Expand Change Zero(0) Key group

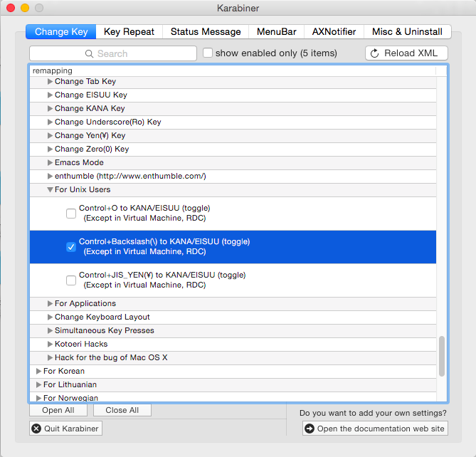pos(50,149)
